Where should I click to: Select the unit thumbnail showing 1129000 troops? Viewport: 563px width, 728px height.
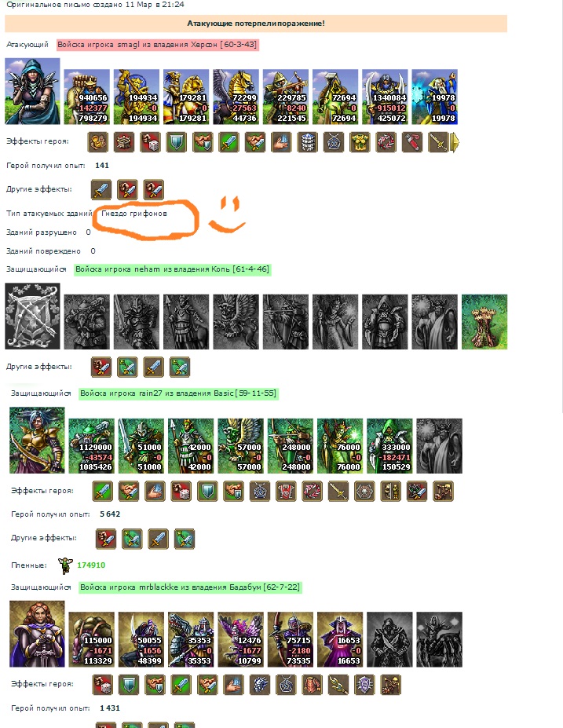pos(91,446)
